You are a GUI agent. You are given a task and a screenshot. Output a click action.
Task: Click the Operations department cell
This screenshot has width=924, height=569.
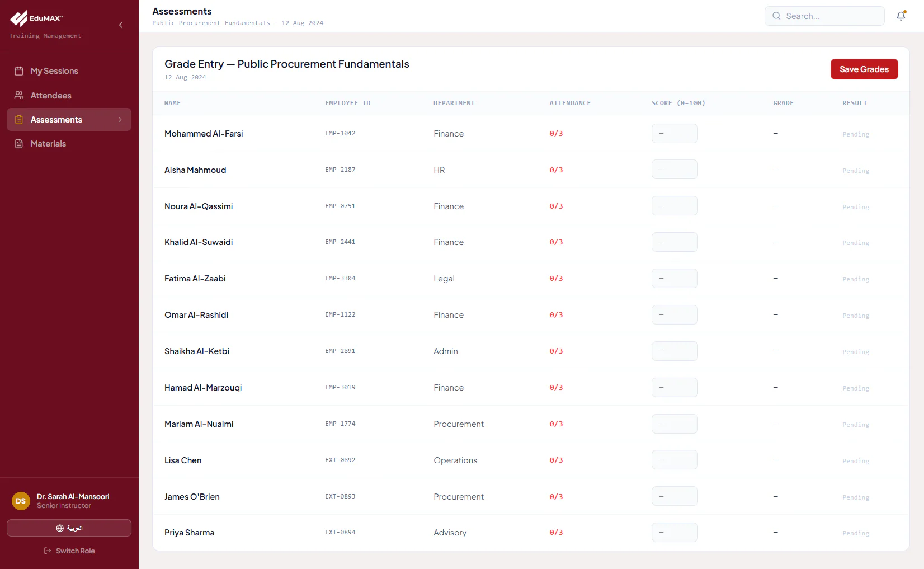455,460
